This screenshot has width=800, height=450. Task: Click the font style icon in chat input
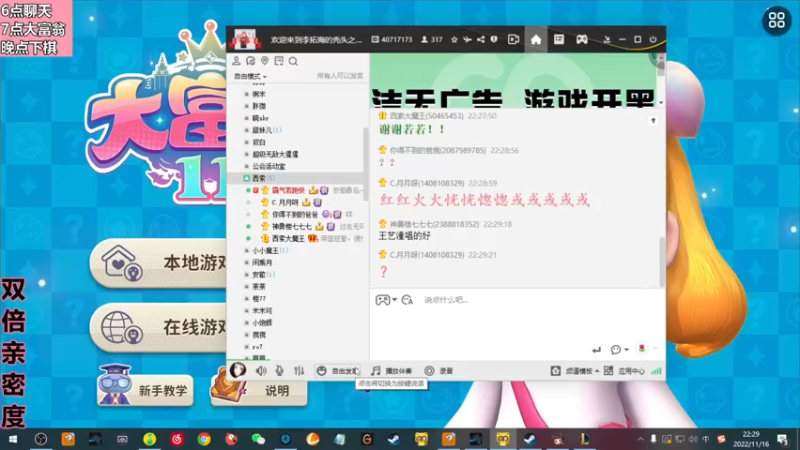(407, 300)
